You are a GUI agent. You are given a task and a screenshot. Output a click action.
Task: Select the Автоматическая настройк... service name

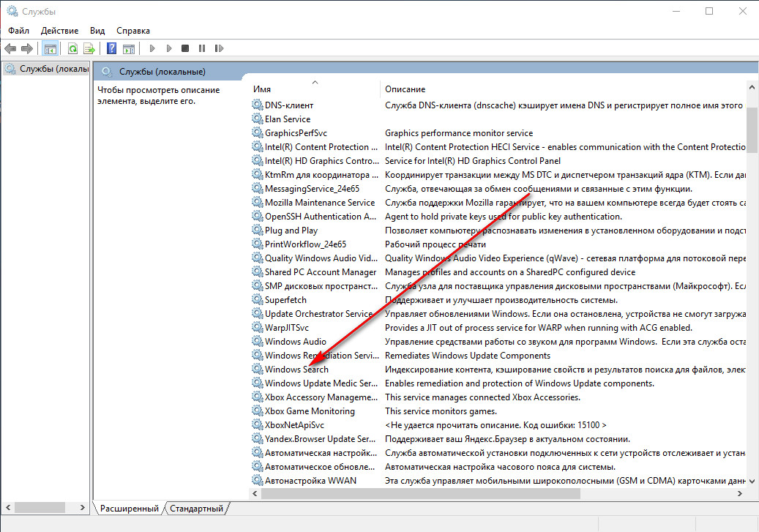click(321, 453)
